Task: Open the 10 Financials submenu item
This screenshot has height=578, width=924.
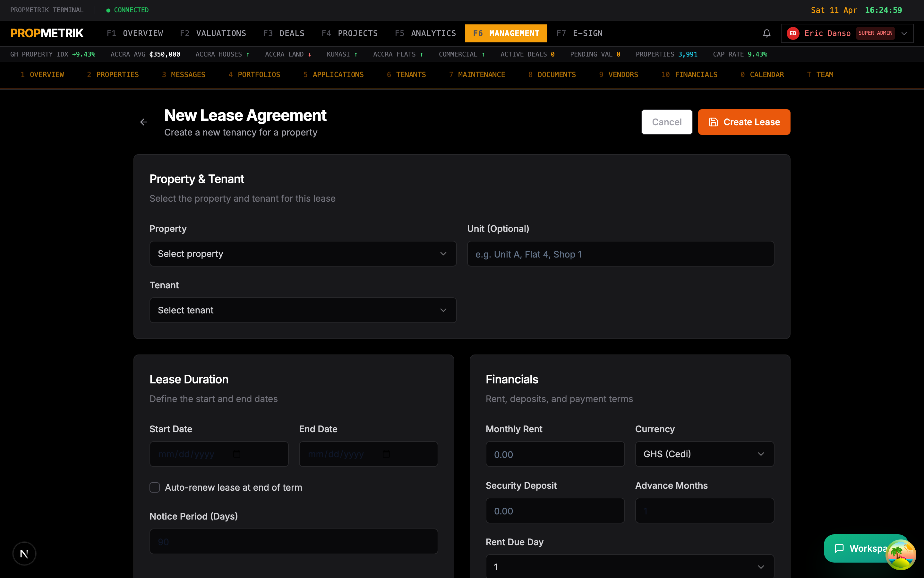Action: 689,74
